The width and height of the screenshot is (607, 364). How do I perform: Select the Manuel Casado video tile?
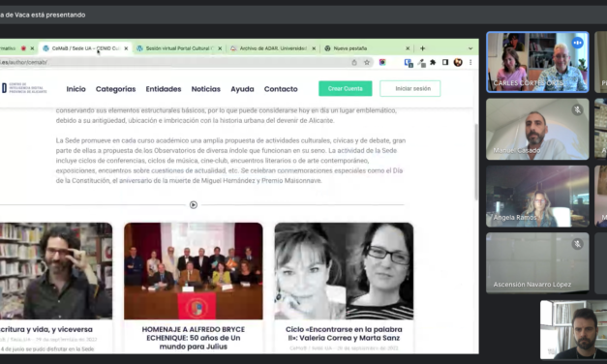coord(537,129)
